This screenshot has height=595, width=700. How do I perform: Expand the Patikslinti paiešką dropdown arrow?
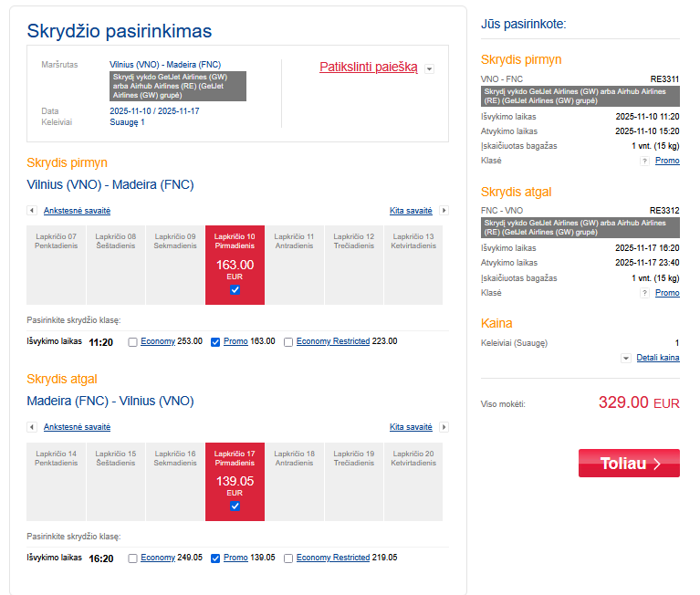[429, 68]
